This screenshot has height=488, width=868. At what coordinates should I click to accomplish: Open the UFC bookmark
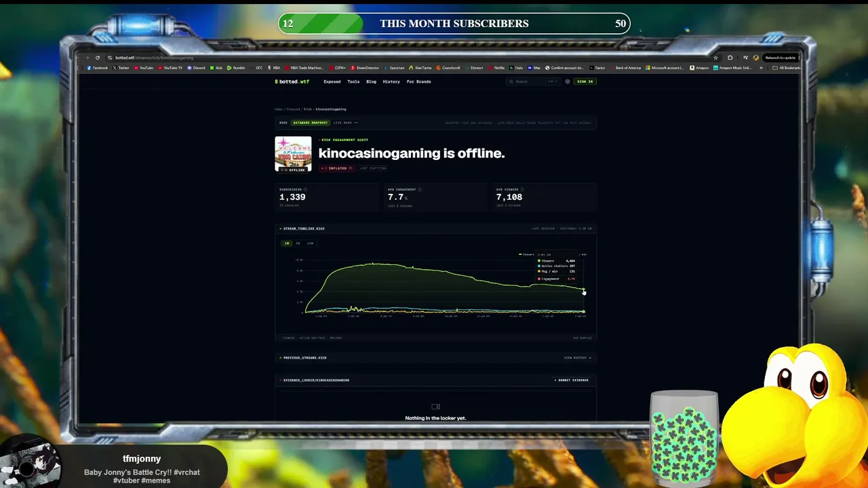(x=257, y=68)
